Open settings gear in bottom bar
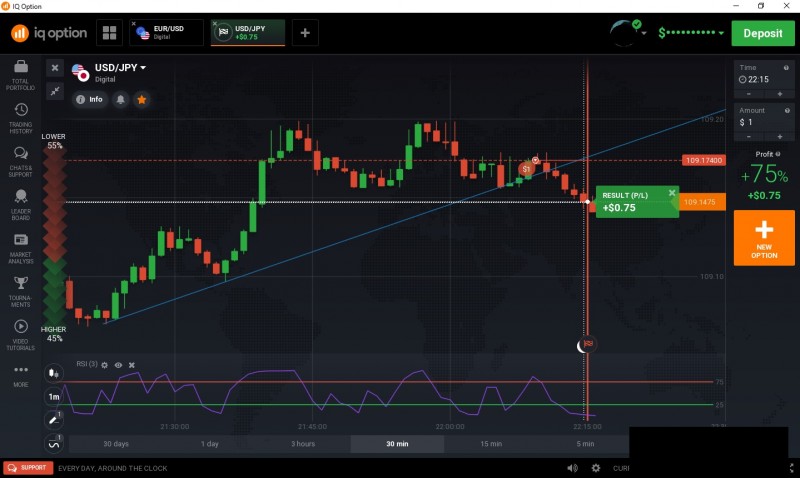800x478 pixels. coord(595,468)
